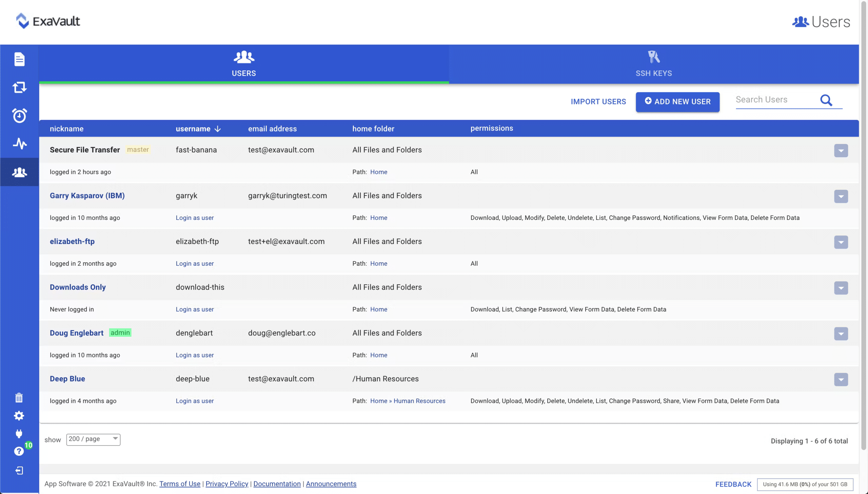This screenshot has width=868, height=494.
Task: Open the settings gear sidebar icon
Action: tap(19, 415)
